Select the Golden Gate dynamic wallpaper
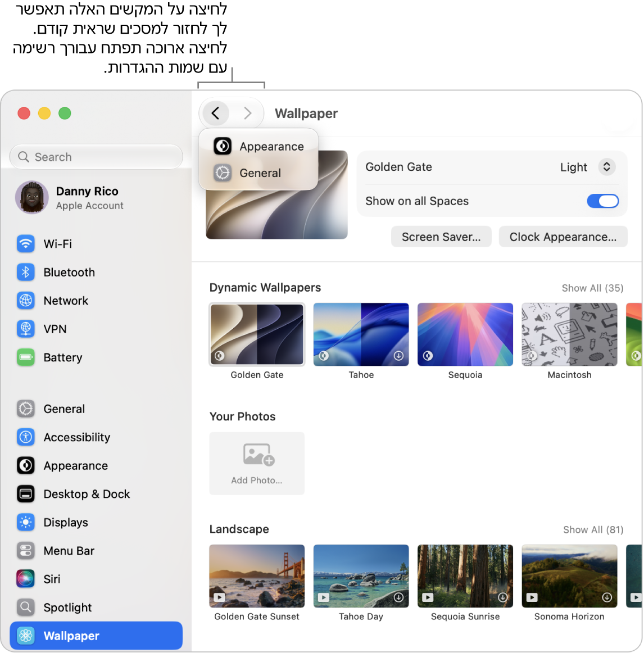This screenshot has height=653, width=644. pos(257,334)
